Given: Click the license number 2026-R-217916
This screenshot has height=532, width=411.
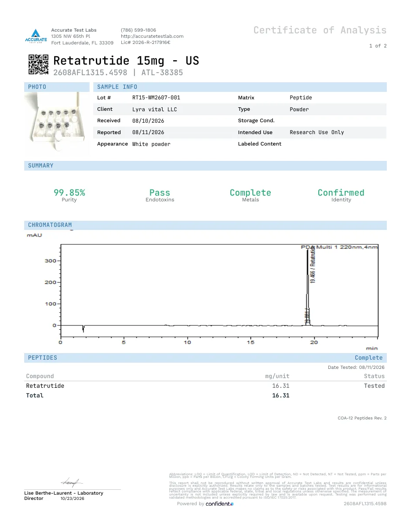Looking at the screenshot, I should (145, 43).
